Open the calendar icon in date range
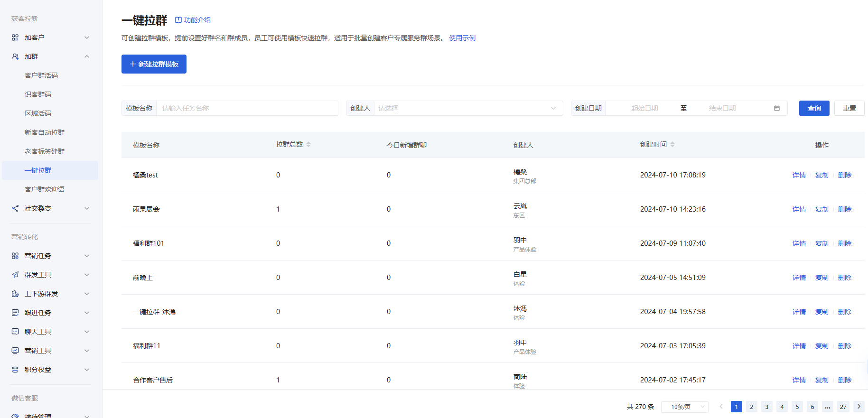 (777, 108)
